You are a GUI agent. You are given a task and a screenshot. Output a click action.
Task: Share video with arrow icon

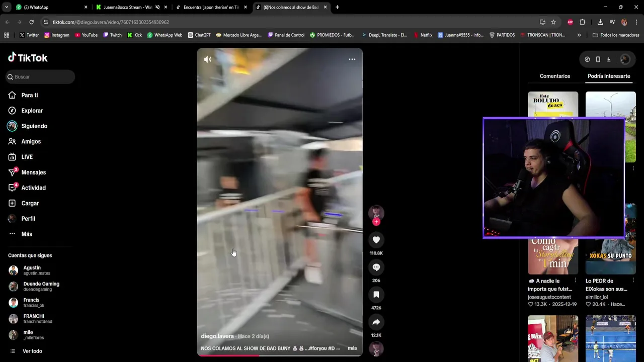376,322
